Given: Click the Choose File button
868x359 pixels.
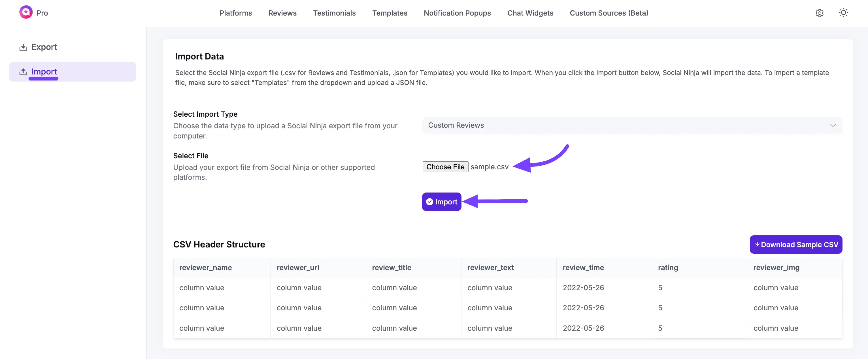Looking at the screenshot, I should (445, 167).
